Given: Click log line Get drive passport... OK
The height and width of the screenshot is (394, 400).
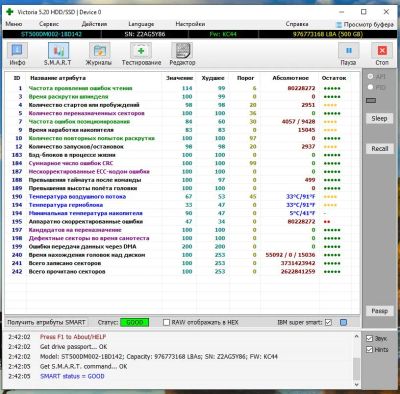Looking at the screenshot, I should coord(73,347).
